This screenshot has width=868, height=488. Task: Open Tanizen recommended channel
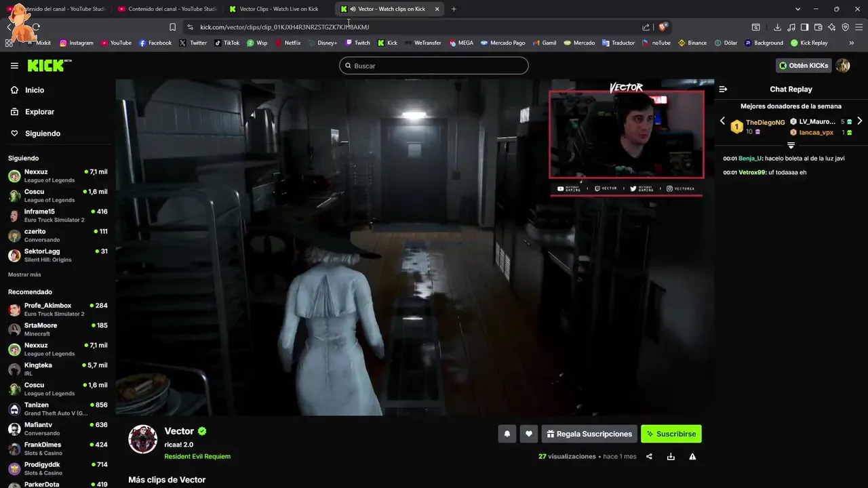point(58,409)
